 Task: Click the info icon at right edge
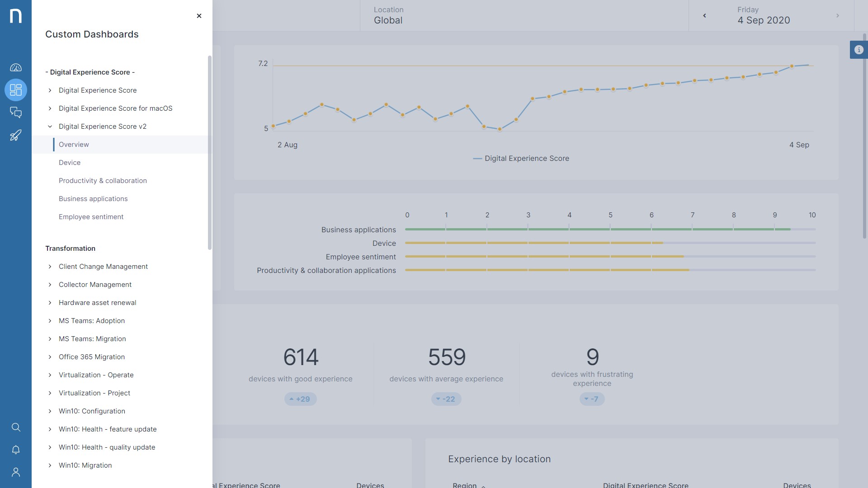point(859,50)
